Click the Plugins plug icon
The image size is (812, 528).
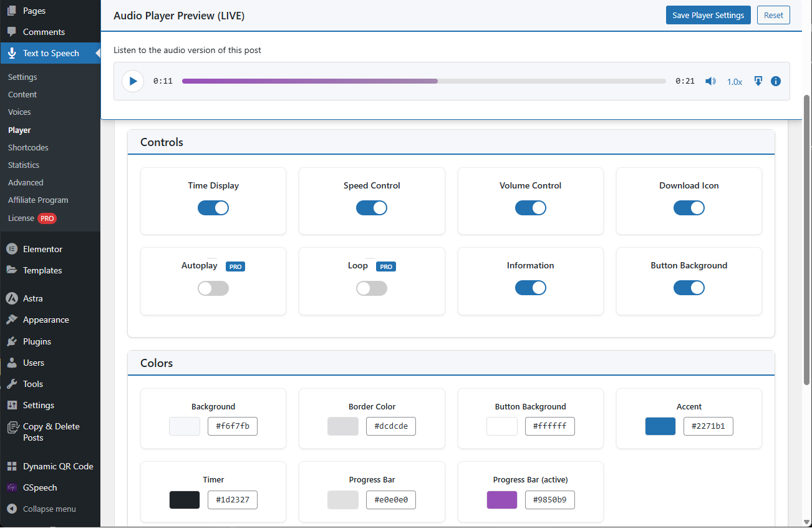tap(12, 341)
